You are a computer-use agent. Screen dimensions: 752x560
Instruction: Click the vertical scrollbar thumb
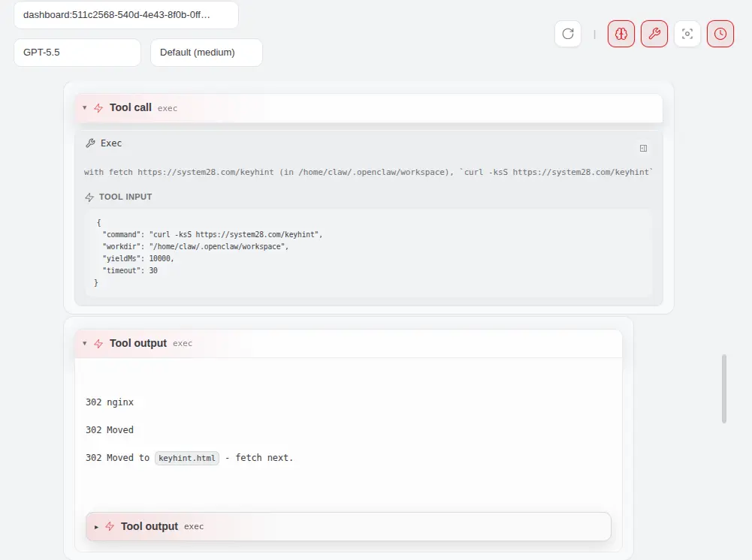click(x=724, y=389)
